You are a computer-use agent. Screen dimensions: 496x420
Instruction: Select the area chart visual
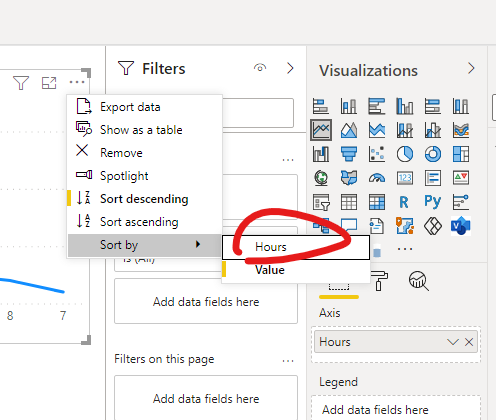(349, 130)
